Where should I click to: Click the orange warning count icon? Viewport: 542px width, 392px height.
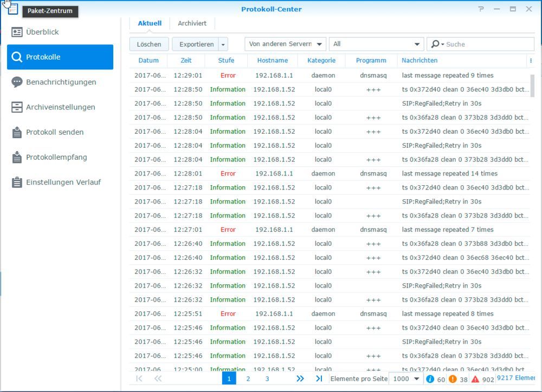(454, 380)
